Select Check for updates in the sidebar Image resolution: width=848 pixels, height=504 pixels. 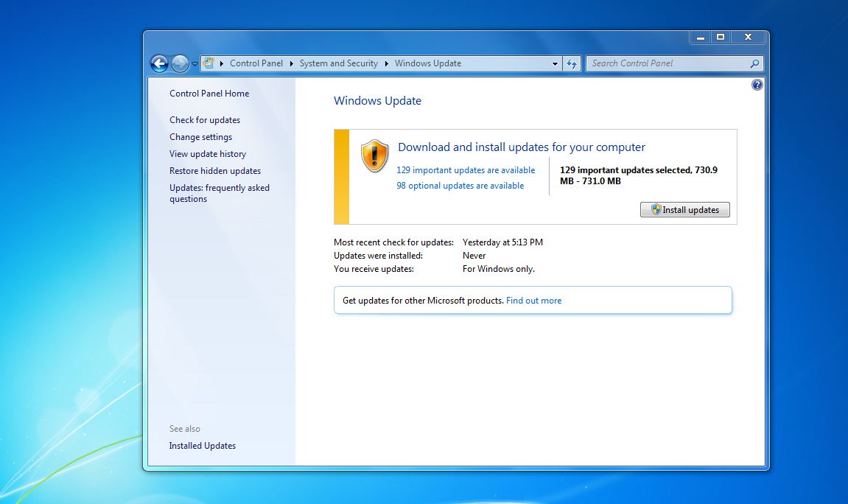tap(204, 119)
